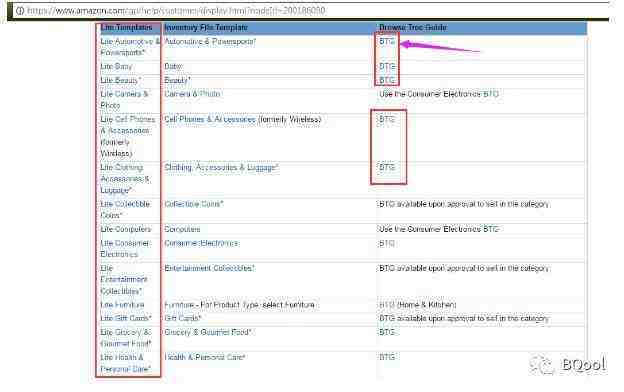
Task: Focus the amazon.com URL address field
Action: pos(177,11)
